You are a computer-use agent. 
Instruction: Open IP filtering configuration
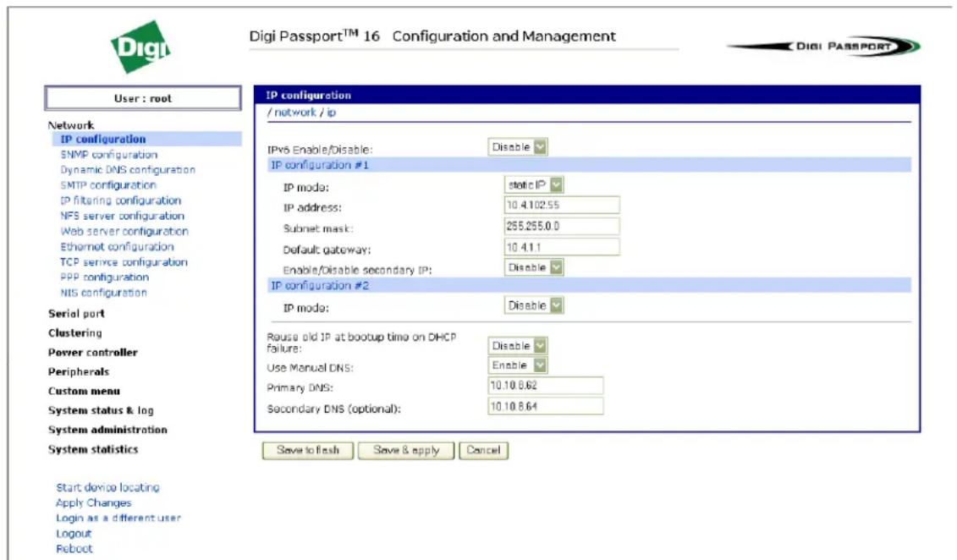(120, 200)
